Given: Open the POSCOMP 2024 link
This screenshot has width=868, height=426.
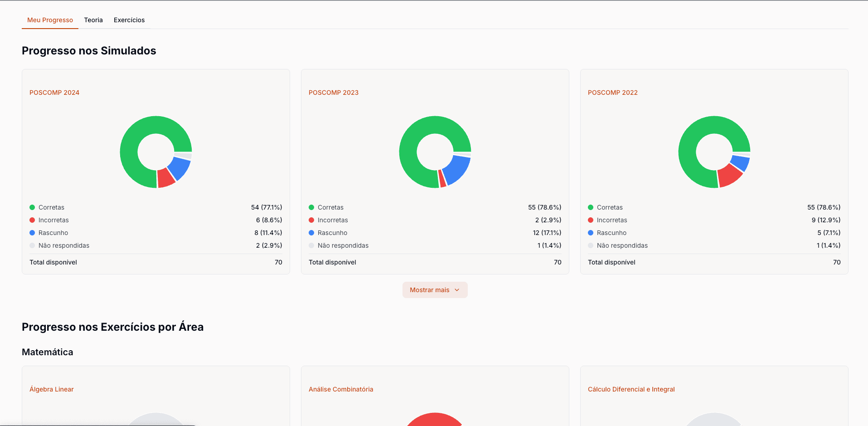Looking at the screenshot, I should pyautogui.click(x=54, y=93).
